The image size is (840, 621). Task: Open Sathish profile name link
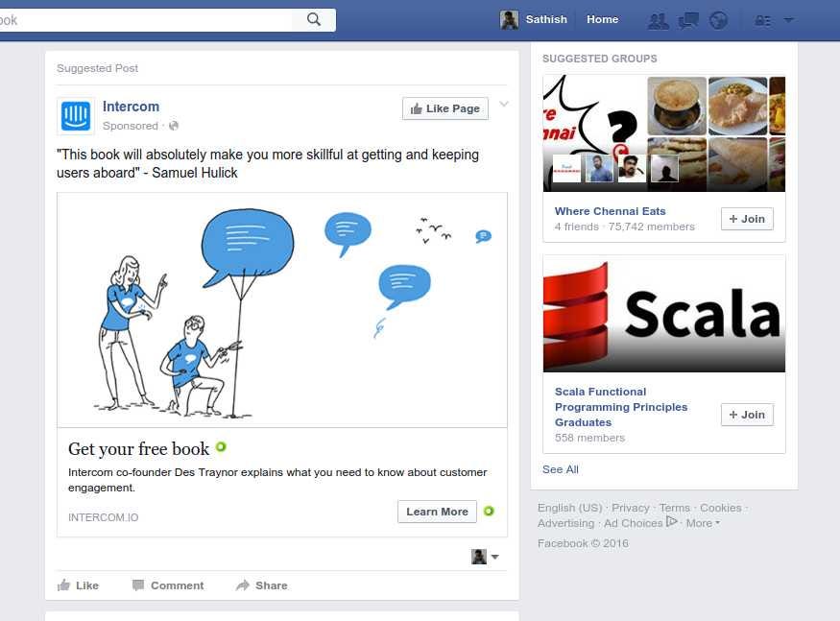point(546,20)
